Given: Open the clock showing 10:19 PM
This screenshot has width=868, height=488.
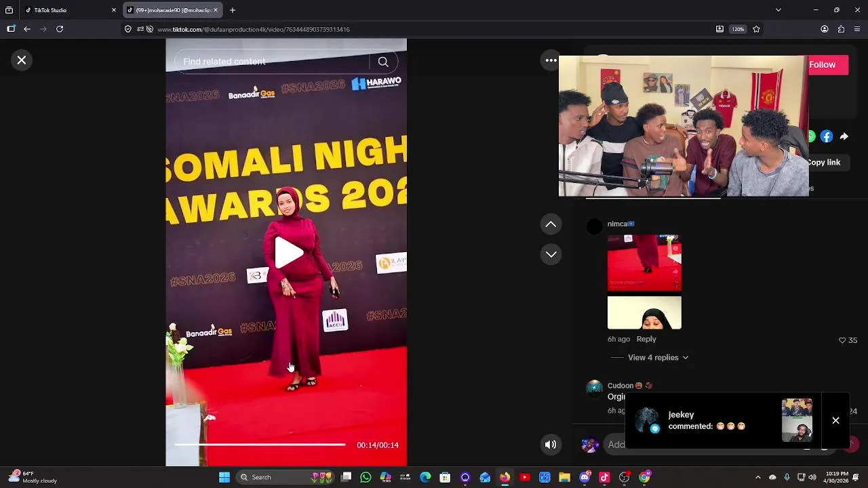Looking at the screenshot, I should tap(837, 477).
